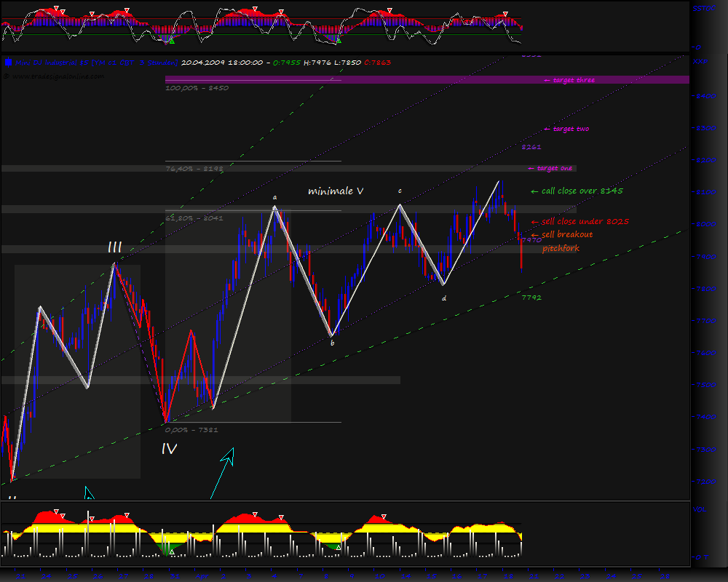Click date 27 on the time axis
Screen dimensions: 728x582
[x=124, y=576]
